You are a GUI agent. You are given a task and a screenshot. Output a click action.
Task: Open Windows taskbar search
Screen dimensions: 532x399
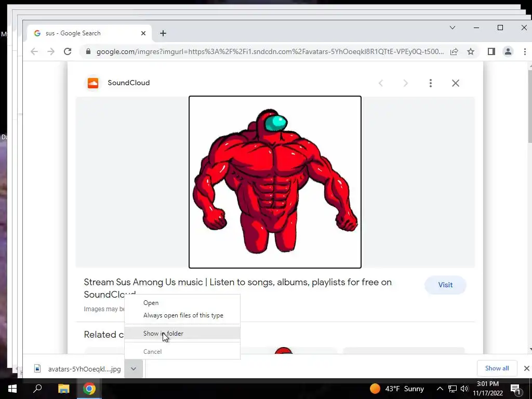pos(37,389)
